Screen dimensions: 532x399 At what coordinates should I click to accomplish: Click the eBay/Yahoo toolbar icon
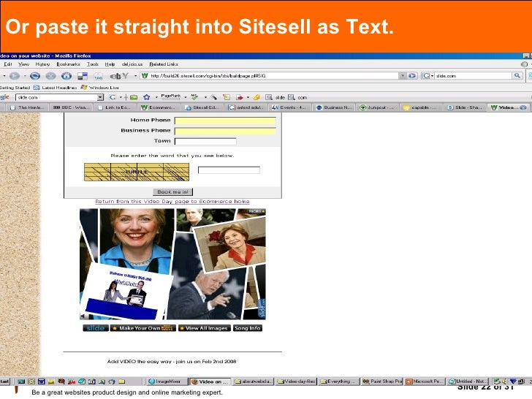coord(119,76)
